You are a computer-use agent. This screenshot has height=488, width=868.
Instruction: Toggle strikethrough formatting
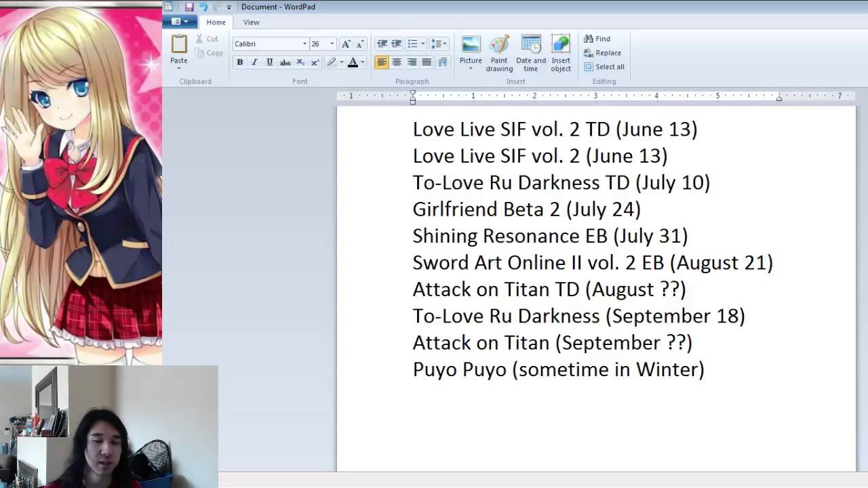[x=285, y=62]
